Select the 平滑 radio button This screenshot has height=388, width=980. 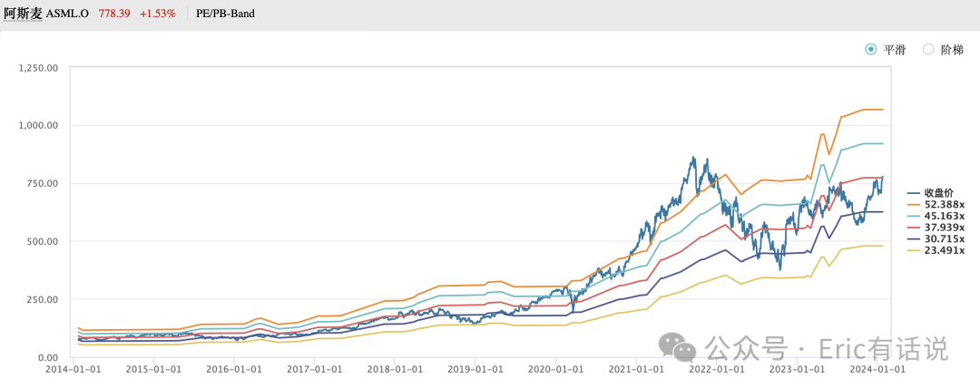[870, 49]
